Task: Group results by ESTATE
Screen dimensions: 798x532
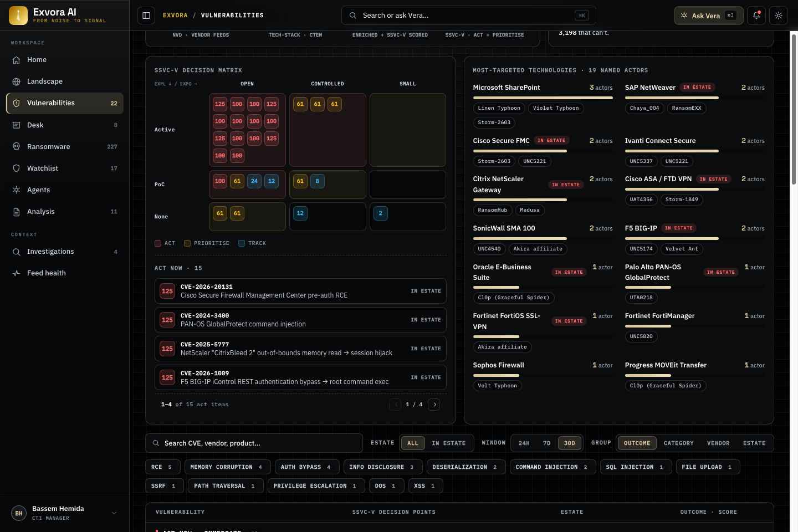Action: 754,443
